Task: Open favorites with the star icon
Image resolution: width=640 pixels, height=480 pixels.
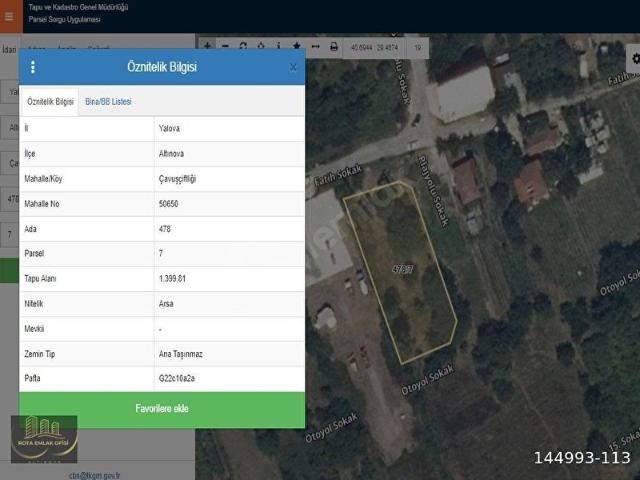Action: (296, 46)
